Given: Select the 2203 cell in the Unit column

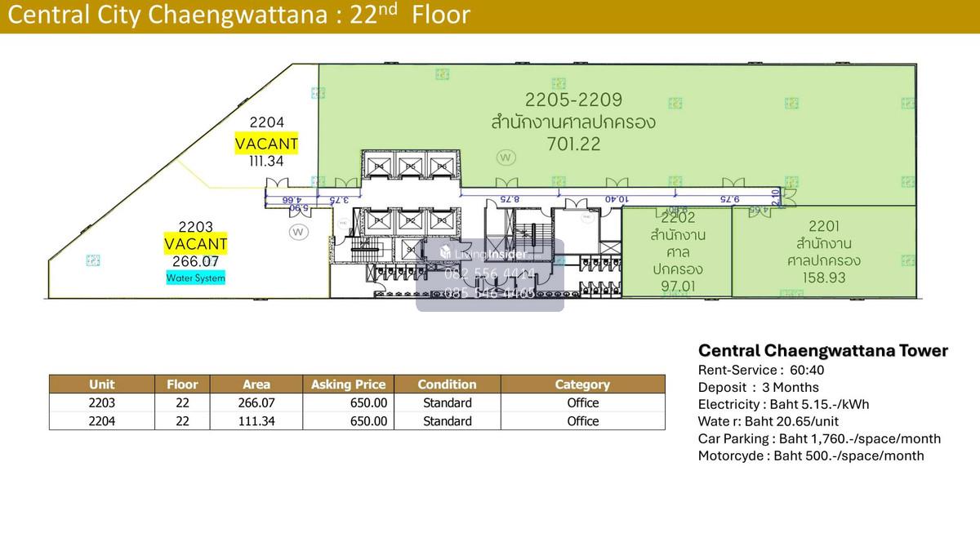Looking at the screenshot, I should [x=102, y=402].
